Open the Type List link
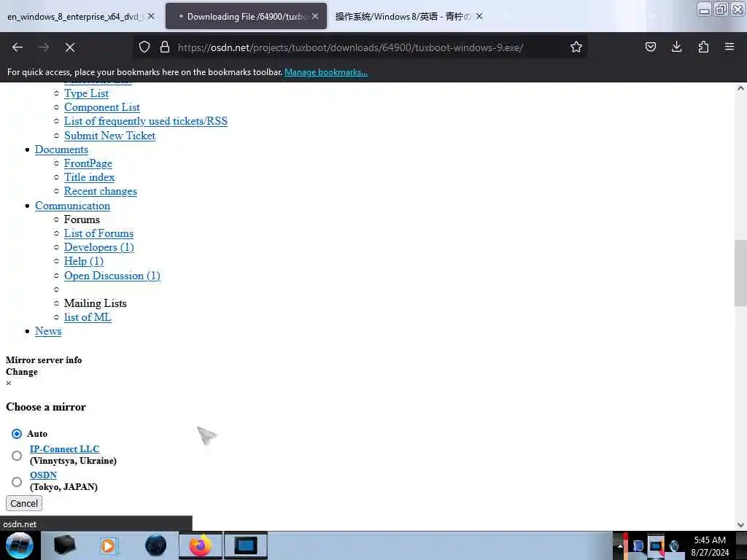The height and width of the screenshot is (560, 747). (x=86, y=93)
